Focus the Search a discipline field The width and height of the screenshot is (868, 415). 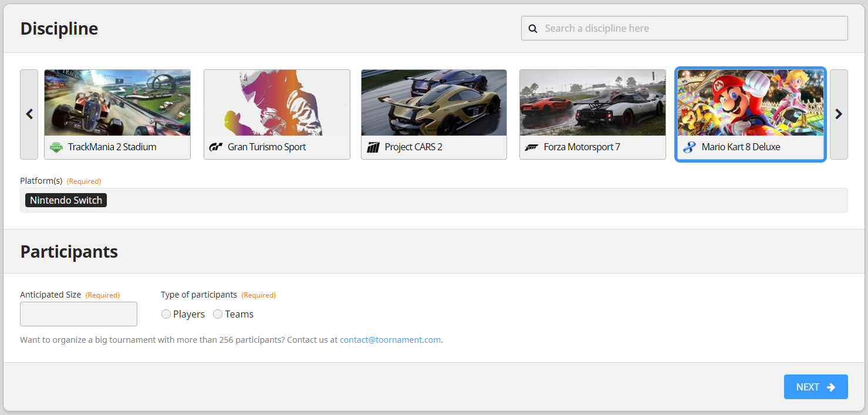click(x=684, y=28)
